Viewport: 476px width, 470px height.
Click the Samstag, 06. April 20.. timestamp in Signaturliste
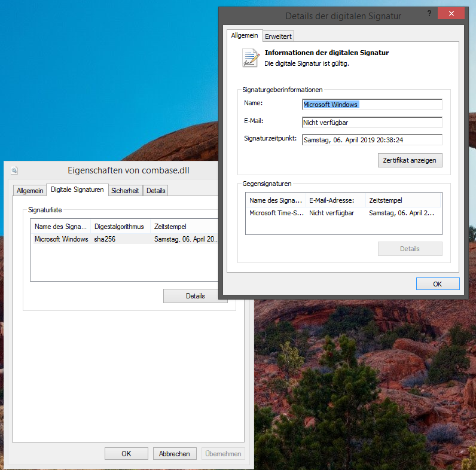coord(186,239)
